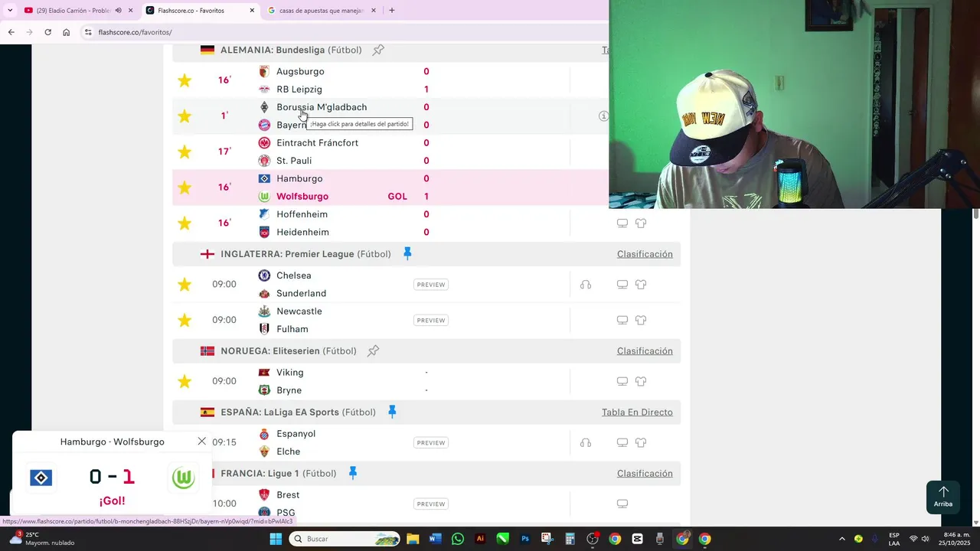The width and height of the screenshot is (980, 551).
Task: Open info icon for Borussia M'gladbach match
Action: (x=603, y=116)
